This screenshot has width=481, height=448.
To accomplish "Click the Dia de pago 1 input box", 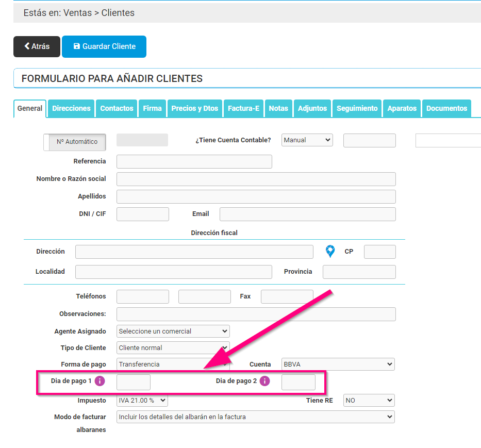I will (x=134, y=382).
